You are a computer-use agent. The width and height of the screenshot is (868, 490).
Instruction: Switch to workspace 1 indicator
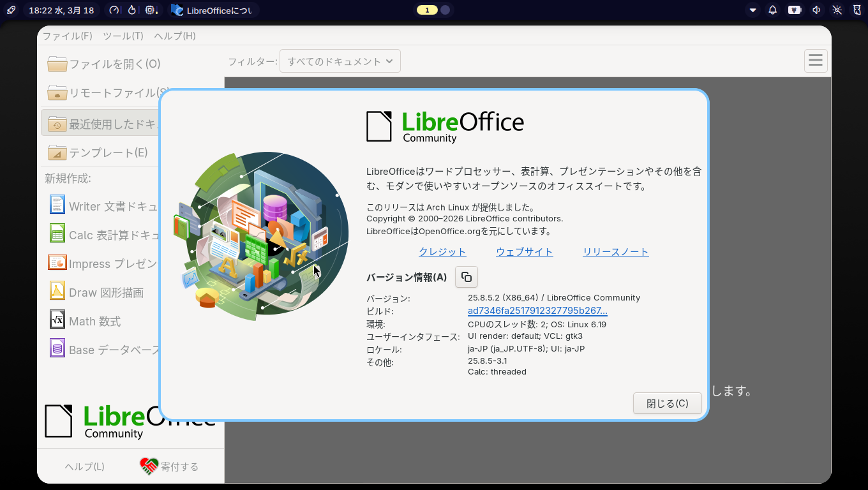pos(427,10)
